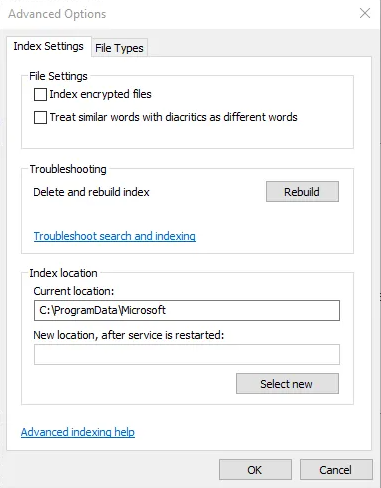Screen dimensions: 381x488
Task: Click the 'Treat similar words with diacritics' label
Action: pyautogui.click(x=173, y=117)
